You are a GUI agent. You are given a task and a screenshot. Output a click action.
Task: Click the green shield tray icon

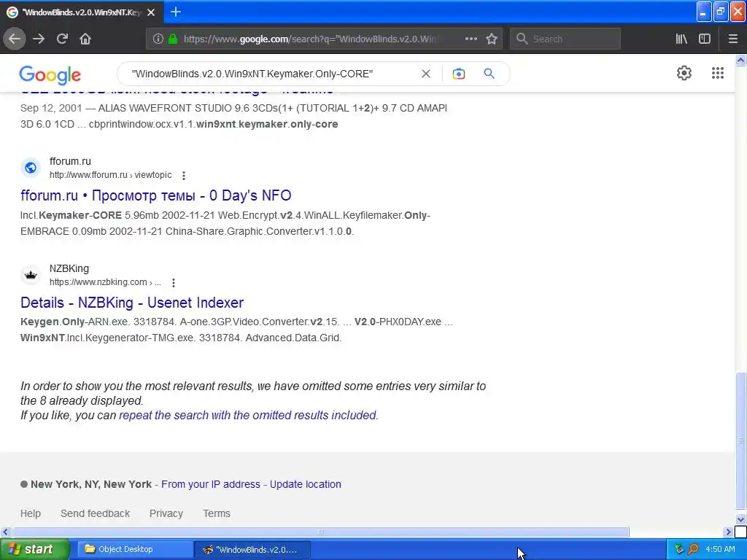pos(679,549)
